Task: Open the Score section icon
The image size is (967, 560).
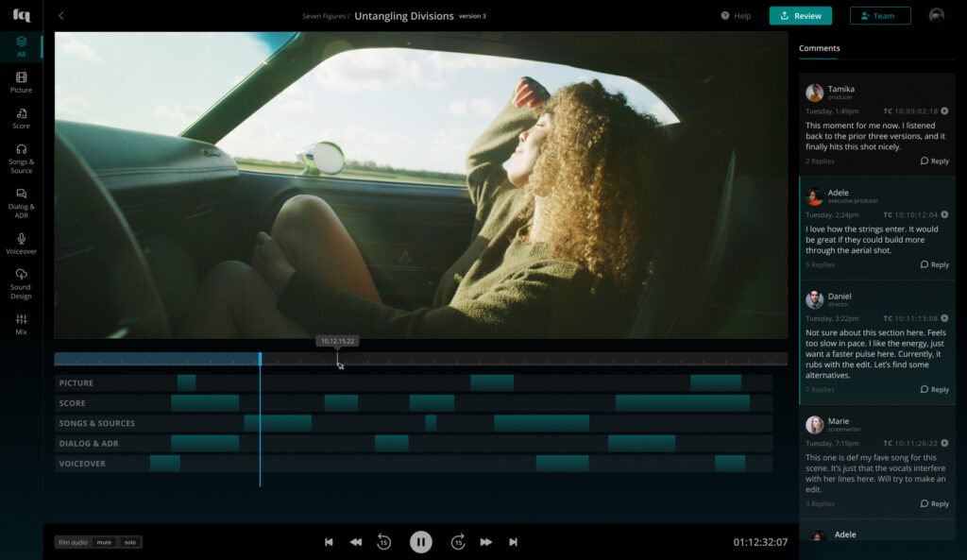Action: (21, 117)
